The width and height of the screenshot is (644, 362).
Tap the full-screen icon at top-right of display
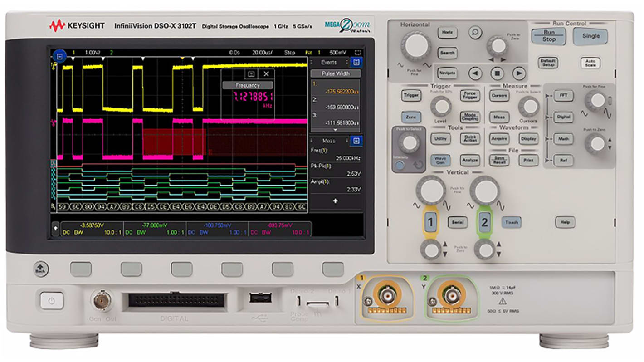click(x=358, y=52)
